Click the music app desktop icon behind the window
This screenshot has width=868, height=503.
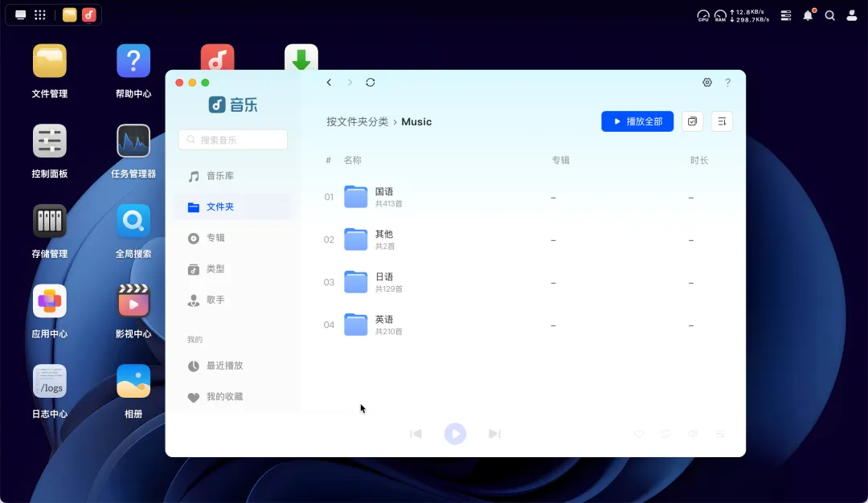(217, 57)
